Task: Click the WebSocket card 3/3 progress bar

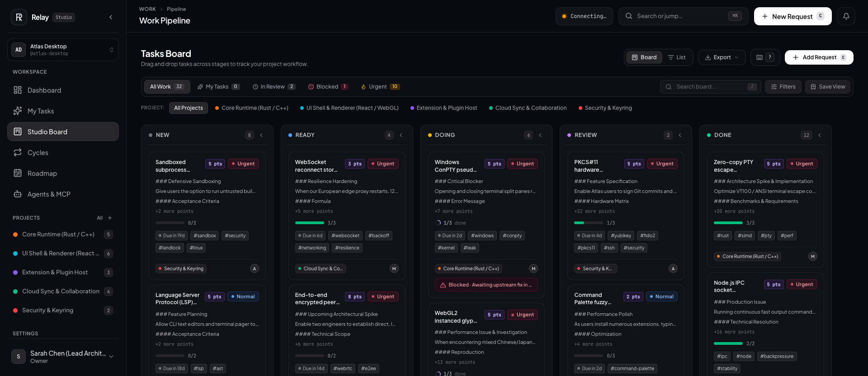Action: click(x=310, y=223)
